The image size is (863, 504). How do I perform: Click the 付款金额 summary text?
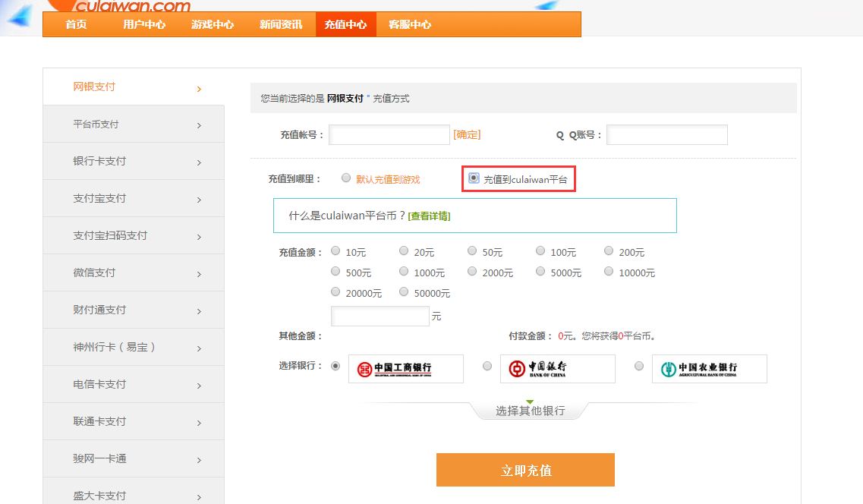point(582,336)
